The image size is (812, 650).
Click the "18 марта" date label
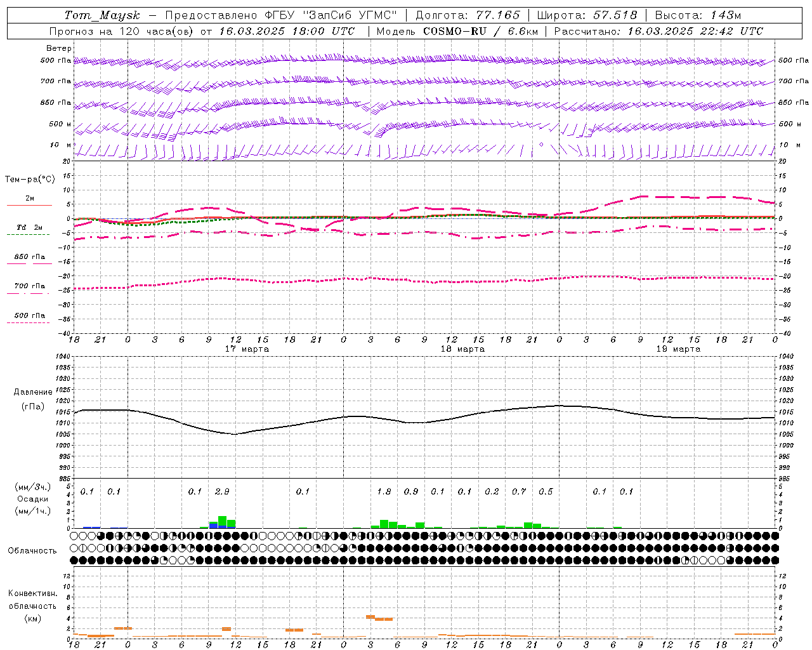462,349
